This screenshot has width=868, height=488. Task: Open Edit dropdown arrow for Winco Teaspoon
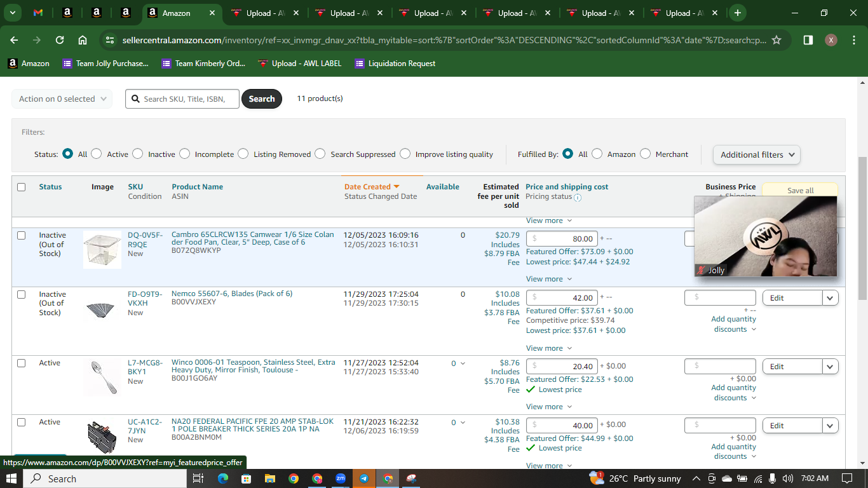pos(831,367)
